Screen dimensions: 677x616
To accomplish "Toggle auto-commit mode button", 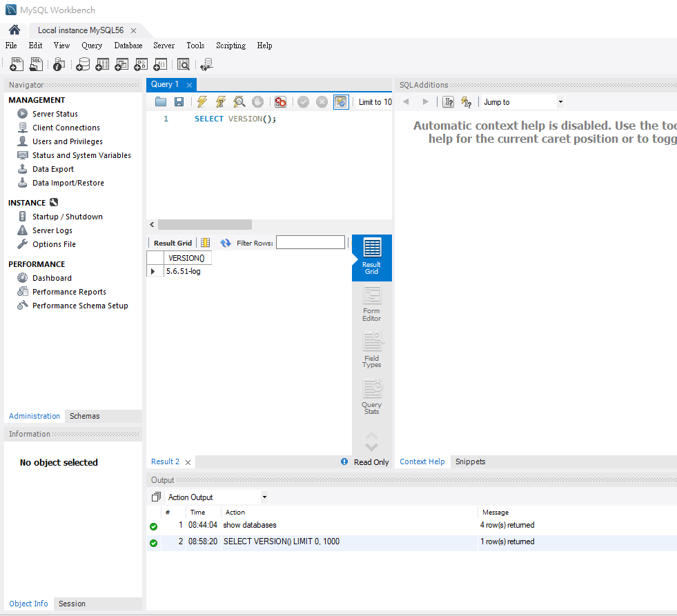I will (x=341, y=102).
